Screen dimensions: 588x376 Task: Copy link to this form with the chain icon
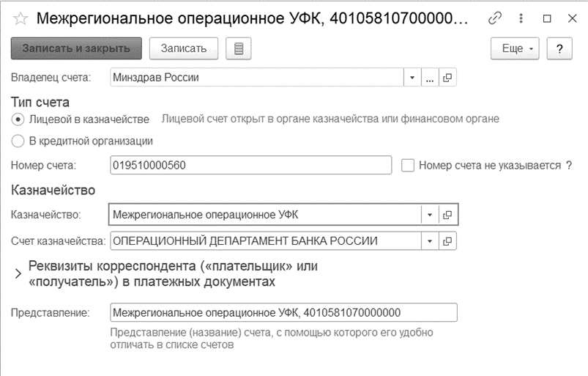[495, 18]
